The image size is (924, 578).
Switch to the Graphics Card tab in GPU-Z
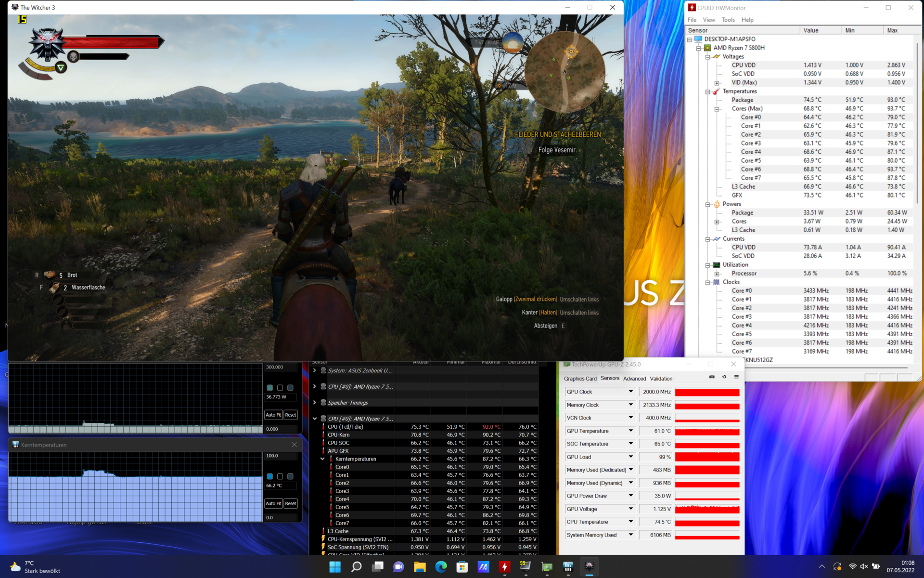pyautogui.click(x=580, y=379)
